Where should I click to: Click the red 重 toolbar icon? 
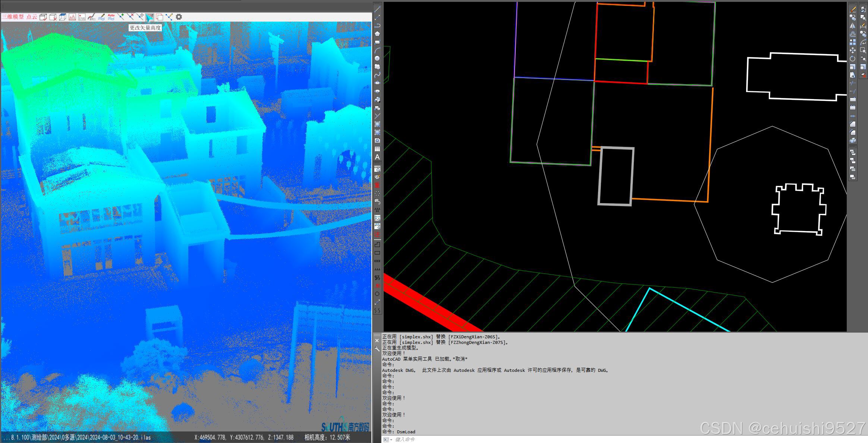pyautogui.click(x=377, y=185)
